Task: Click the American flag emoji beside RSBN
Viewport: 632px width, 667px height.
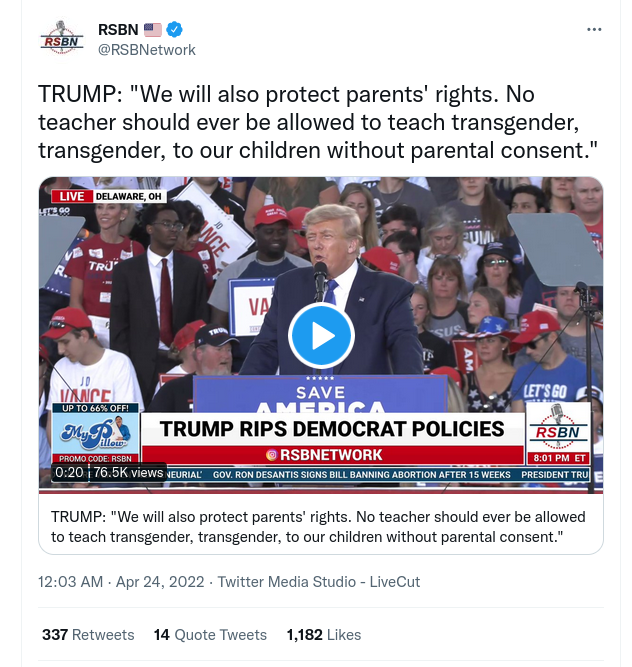Action: (152, 30)
